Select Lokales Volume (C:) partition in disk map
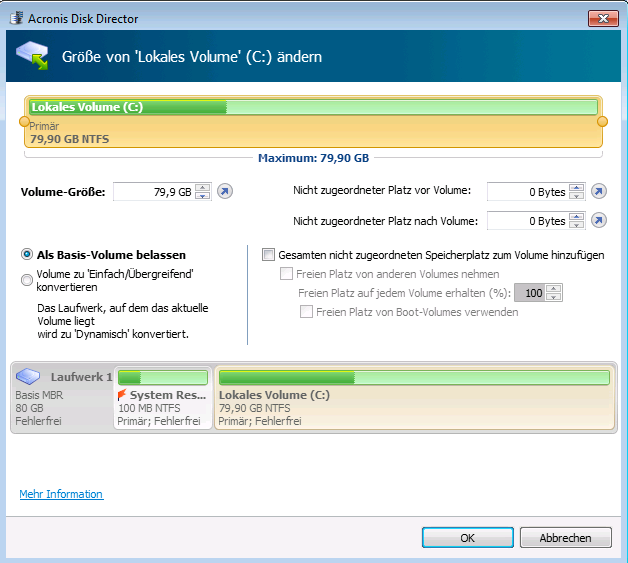 coord(415,397)
